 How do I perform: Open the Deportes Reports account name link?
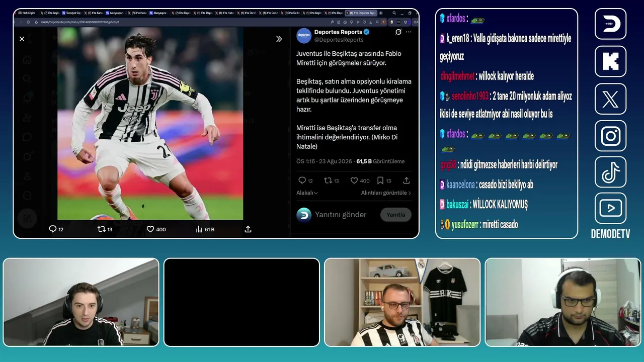(338, 32)
